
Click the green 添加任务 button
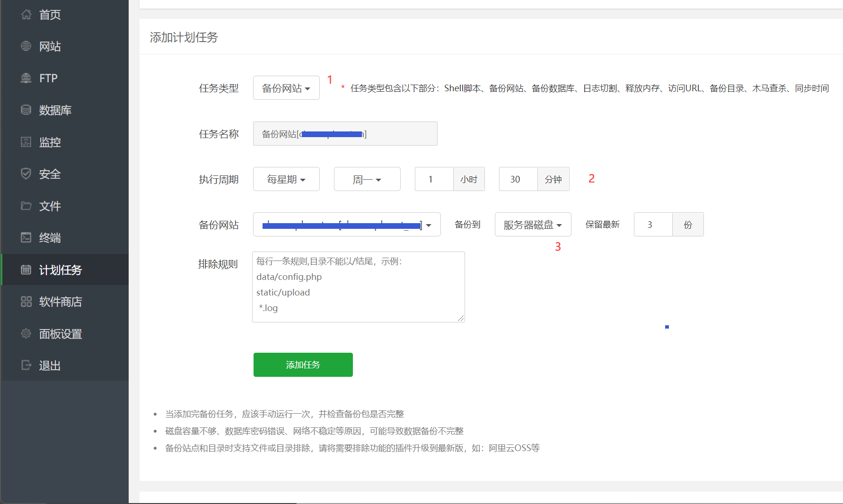tap(303, 365)
